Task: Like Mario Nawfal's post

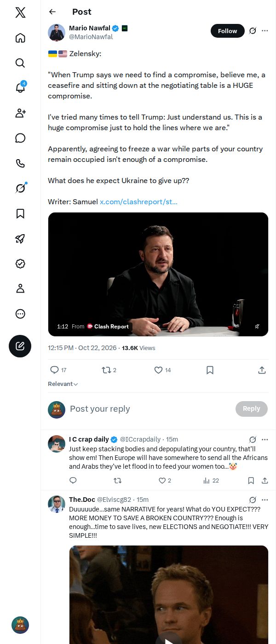Action: point(162,370)
